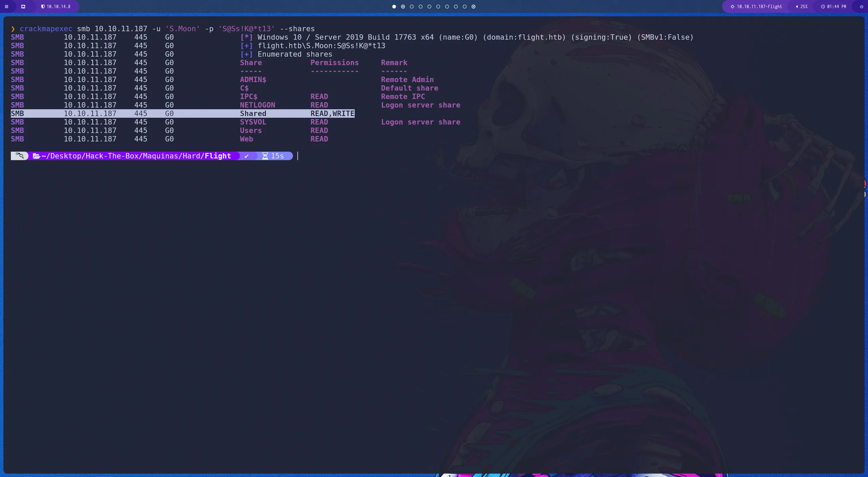Switch to the second workspace dot
Screen dimensions: 868x477
[x=402, y=6]
